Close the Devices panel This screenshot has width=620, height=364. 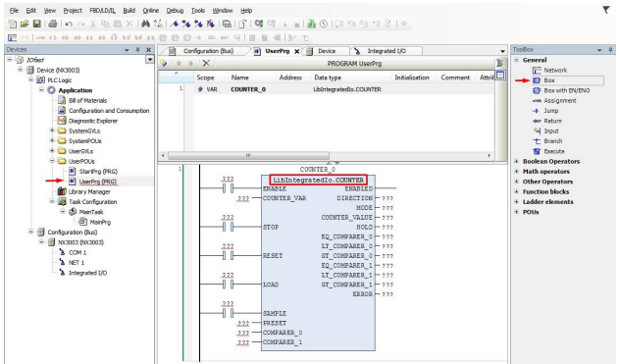(x=149, y=50)
